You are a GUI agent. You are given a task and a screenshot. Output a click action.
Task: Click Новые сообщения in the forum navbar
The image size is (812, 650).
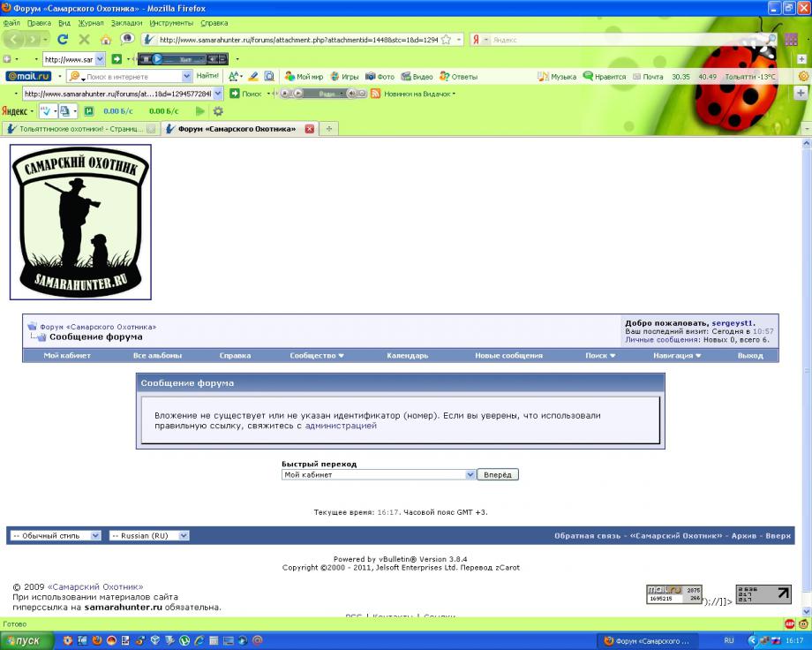click(508, 356)
